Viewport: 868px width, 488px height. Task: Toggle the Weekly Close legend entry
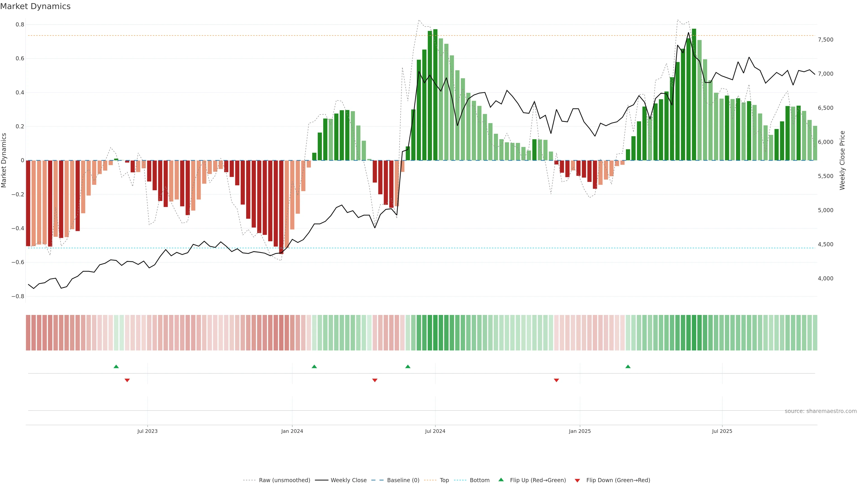348,480
